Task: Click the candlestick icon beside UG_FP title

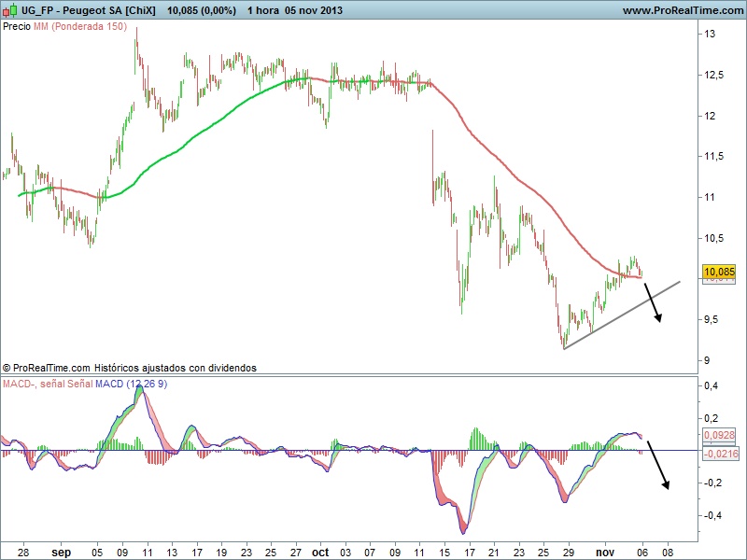Action: (x=10, y=9)
